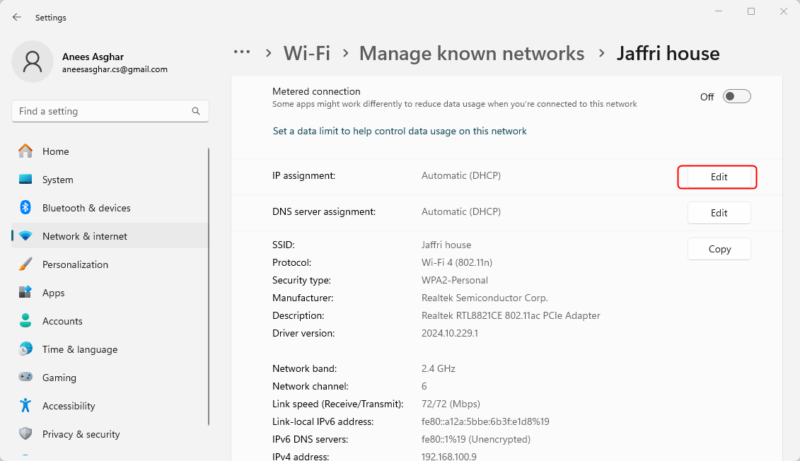The width and height of the screenshot is (800, 461).
Task: Click the Apps icon in sidebar
Action: click(26, 293)
